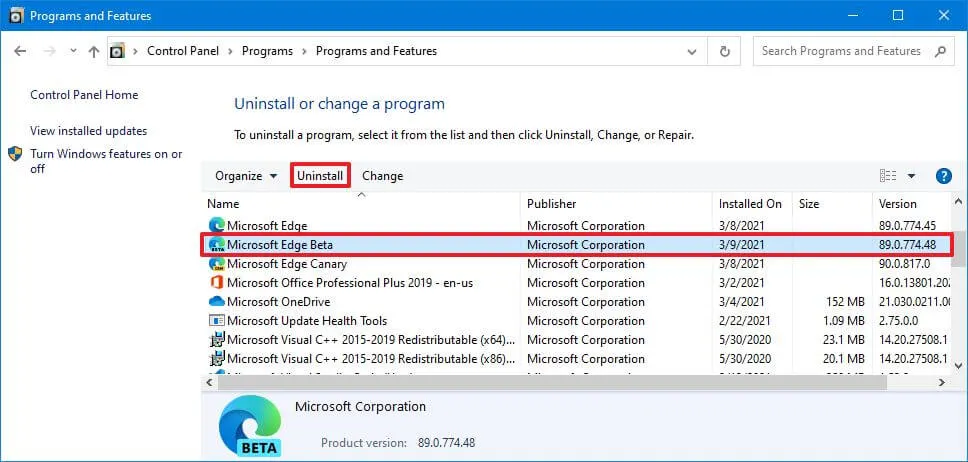
Task: Open the Control Panel Home link
Action: coord(84,95)
